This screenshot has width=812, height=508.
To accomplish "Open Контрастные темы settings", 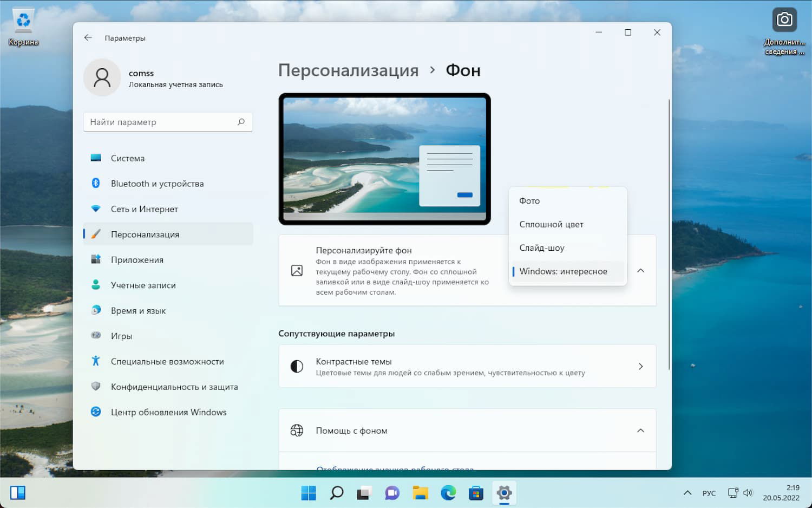I will tap(467, 366).
